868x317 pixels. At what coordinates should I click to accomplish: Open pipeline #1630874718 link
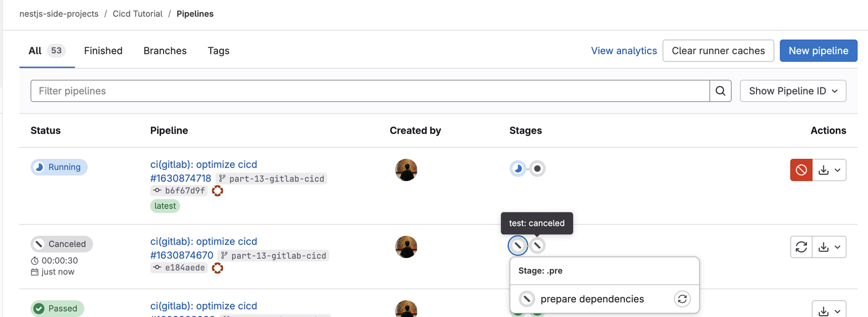pyautogui.click(x=180, y=179)
